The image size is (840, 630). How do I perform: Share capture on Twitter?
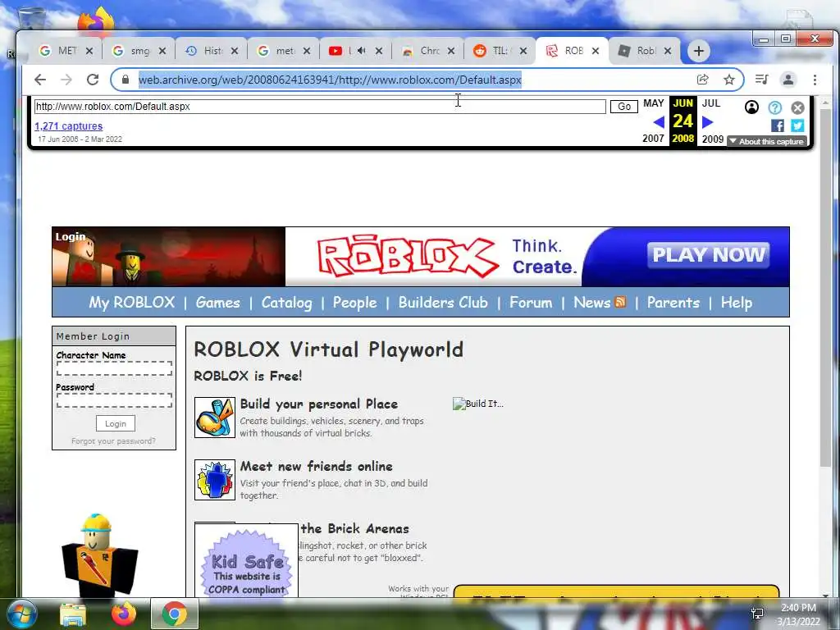(x=797, y=126)
